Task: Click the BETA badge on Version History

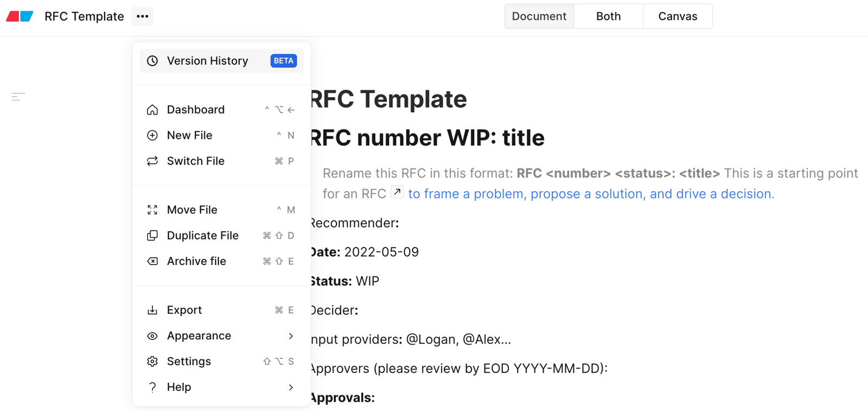Action: coord(284,61)
